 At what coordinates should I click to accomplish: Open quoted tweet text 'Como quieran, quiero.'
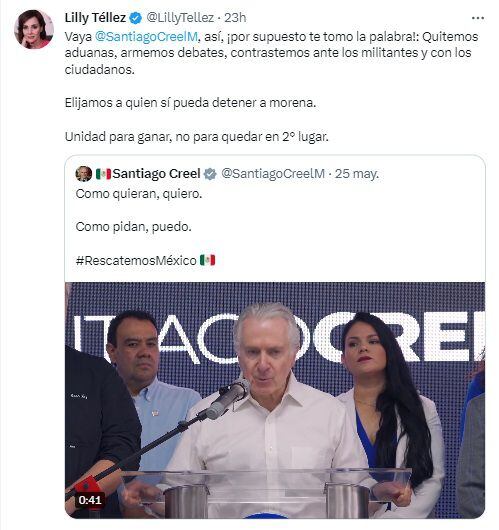click(x=139, y=194)
